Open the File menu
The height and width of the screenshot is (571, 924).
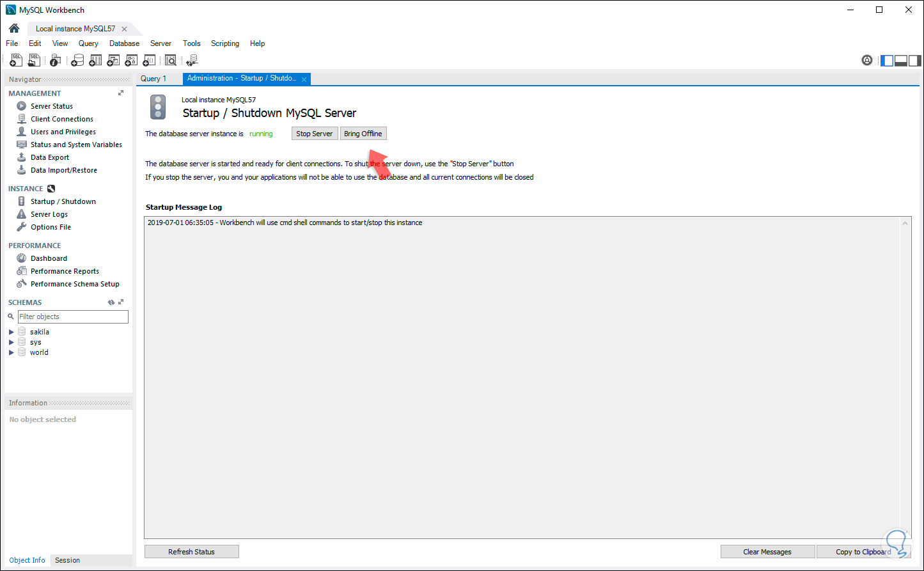tap(12, 43)
